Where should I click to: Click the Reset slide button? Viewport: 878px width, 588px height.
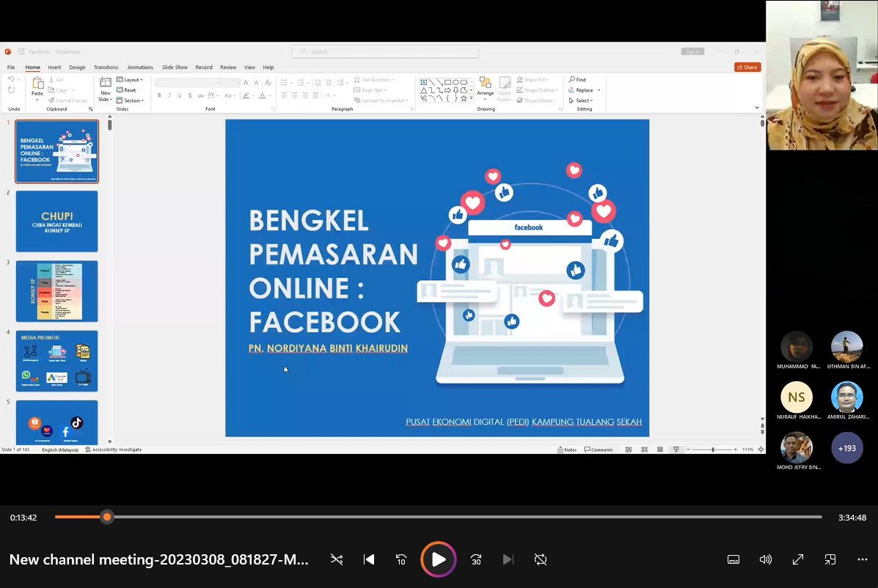(127, 90)
